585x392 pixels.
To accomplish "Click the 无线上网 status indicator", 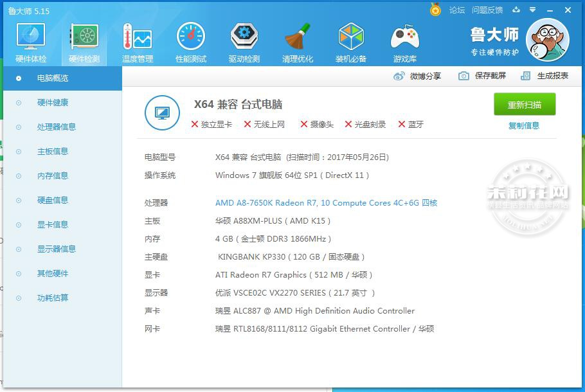I will 264,124.
